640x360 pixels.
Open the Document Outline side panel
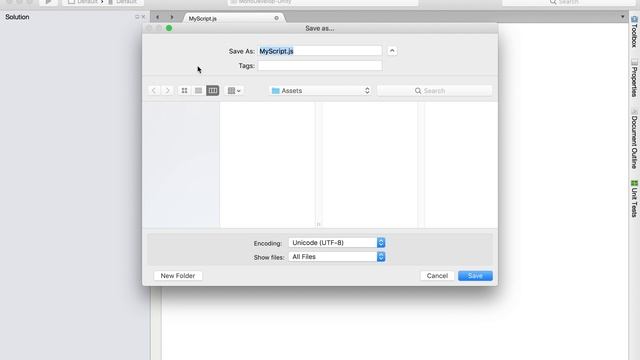[634, 139]
